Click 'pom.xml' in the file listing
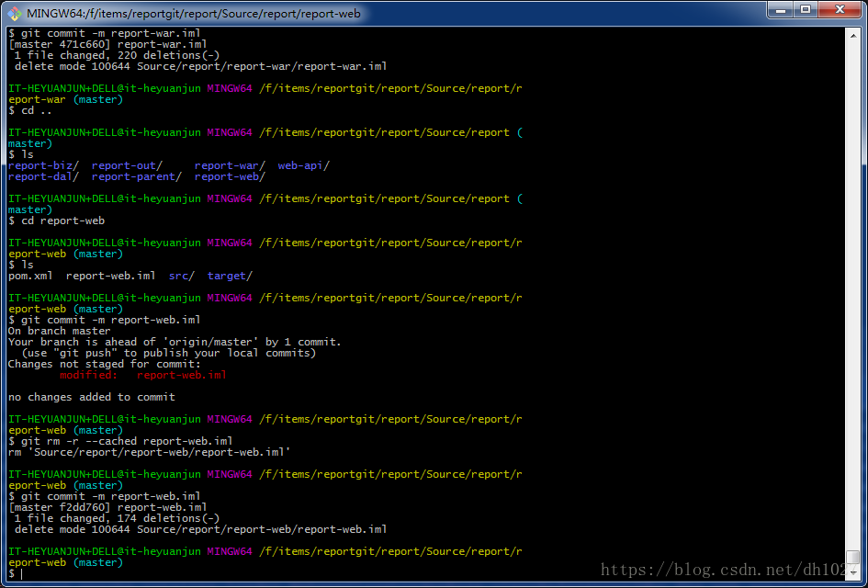Screen dimensions: 868x588 pyautogui.click(x=30, y=276)
